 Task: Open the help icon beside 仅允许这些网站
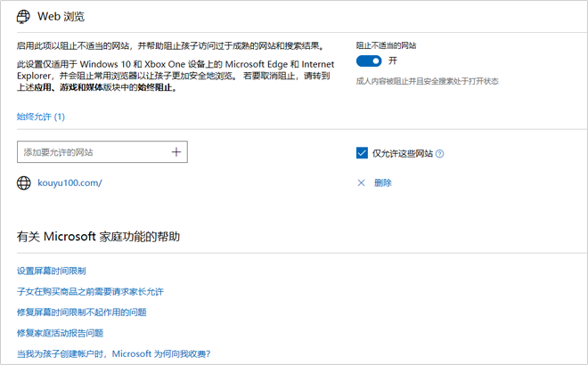pos(440,153)
